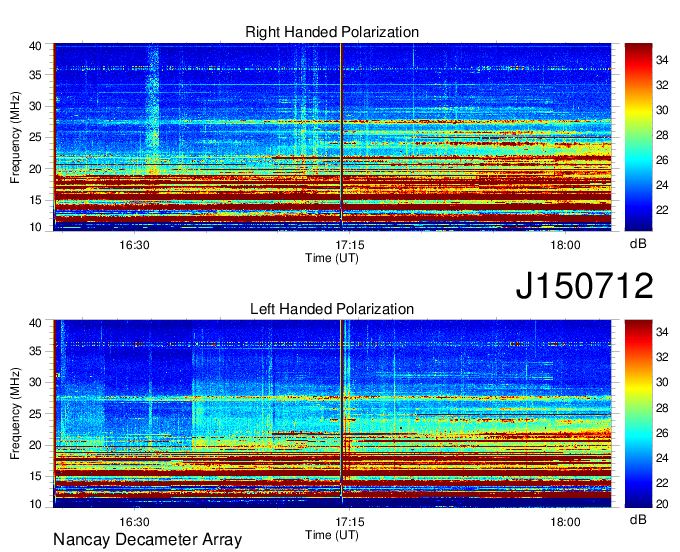Click the 'Frequency (MHz)' label of the top plot
The image size is (680, 552).
[15, 137]
